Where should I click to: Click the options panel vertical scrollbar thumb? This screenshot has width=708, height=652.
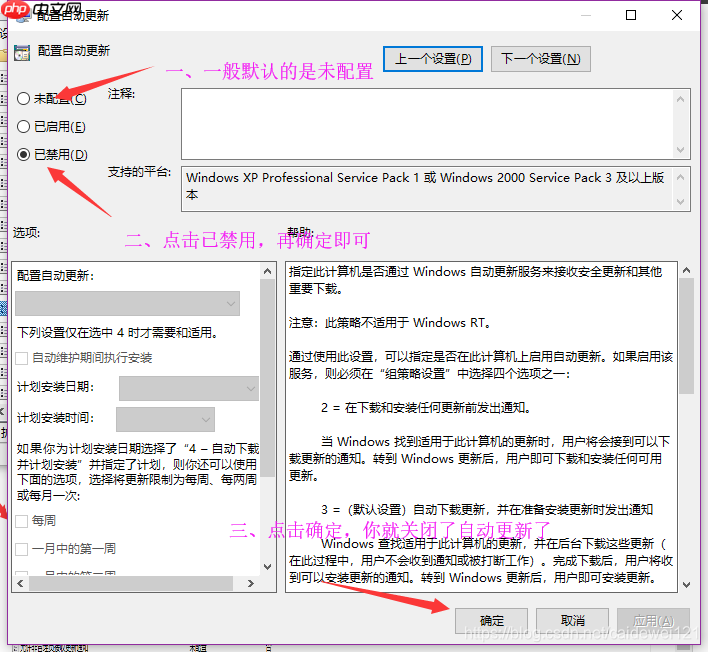[x=267, y=378]
